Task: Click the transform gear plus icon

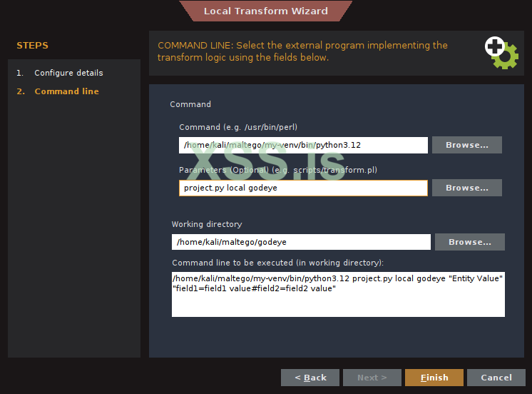Action: 501,53
